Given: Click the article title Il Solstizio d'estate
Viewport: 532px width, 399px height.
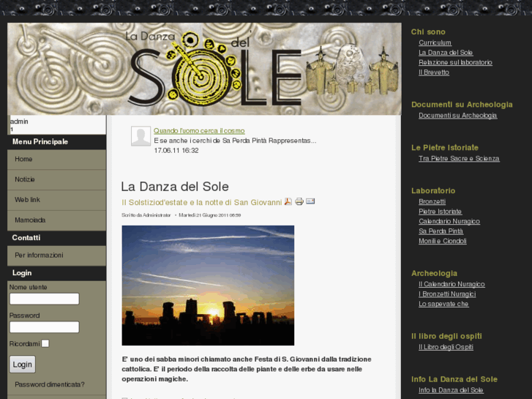Looking at the screenshot, I should coord(202,202).
